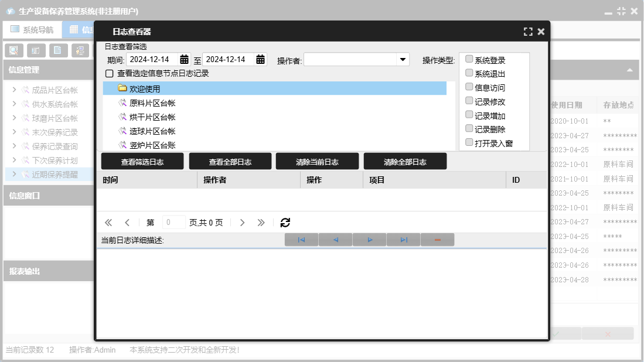Move to the next log record in the detail bar
Viewport: 644px width, 362px height.
pos(370,240)
